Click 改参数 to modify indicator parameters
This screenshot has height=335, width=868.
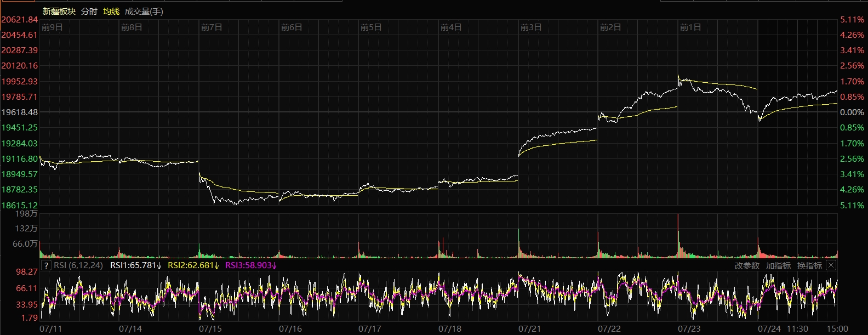click(747, 265)
